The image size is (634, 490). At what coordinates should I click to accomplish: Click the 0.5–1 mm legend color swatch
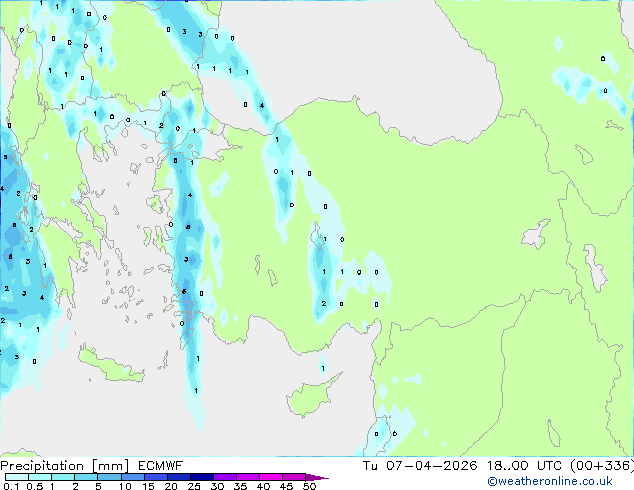coord(40,477)
